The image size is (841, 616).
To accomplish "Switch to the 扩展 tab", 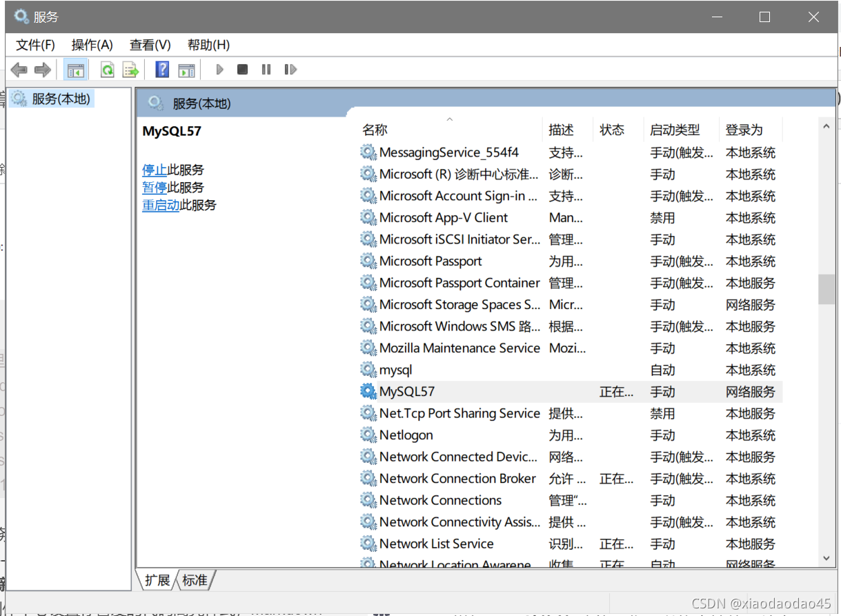I will 157,580.
